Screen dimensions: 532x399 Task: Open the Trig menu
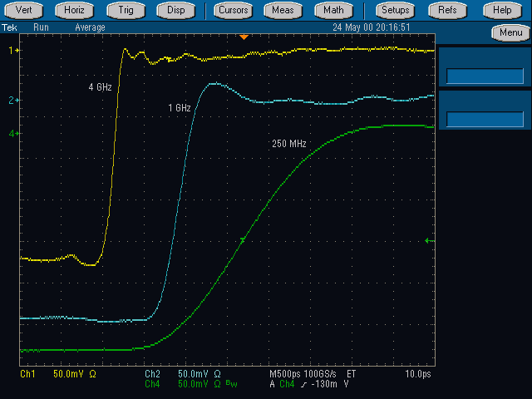[x=126, y=10]
